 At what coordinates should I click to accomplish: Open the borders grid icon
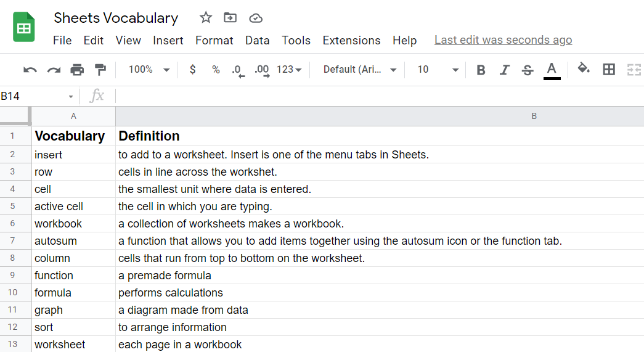609,70
